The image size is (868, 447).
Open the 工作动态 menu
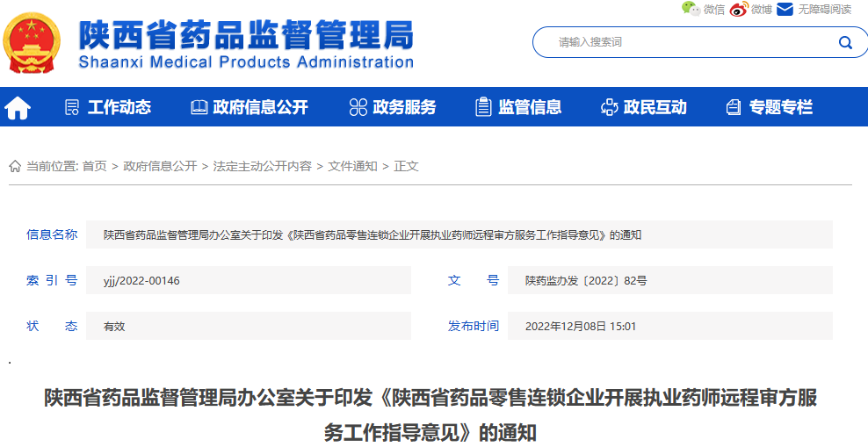(119, 107)
